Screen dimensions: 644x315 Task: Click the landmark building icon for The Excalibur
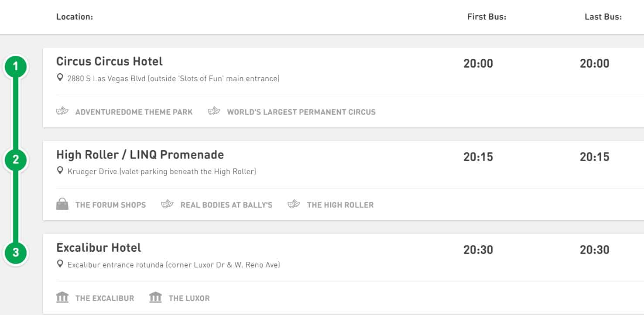click(x=62, y=298)
